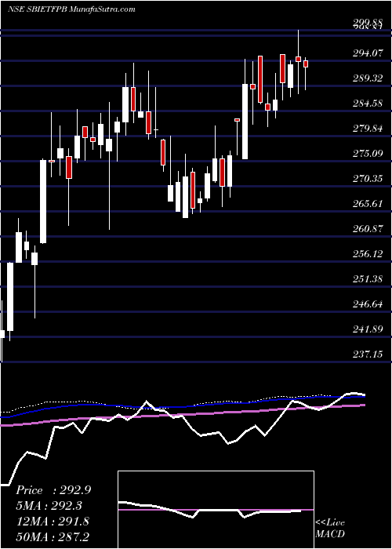Click the 50MA : 287.2 readout
392x549 pixels.
(x=53, y=536)
